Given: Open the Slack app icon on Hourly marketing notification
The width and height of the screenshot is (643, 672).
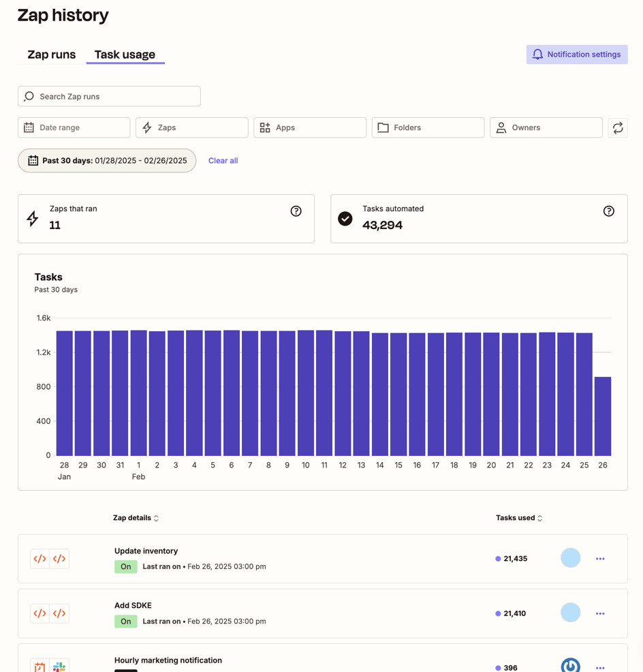Looking at the screenshot, I should [59, 666].
